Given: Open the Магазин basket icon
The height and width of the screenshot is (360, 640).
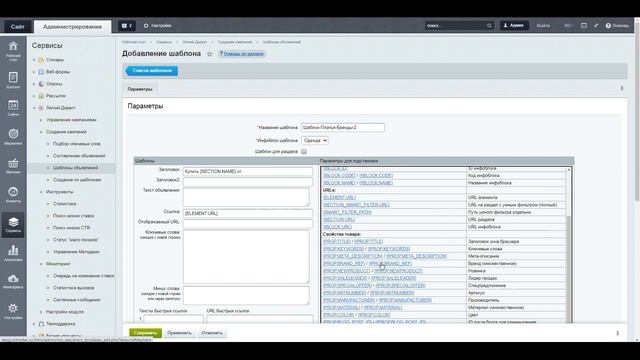Looking at the screenshot, I should pos(13,165).
